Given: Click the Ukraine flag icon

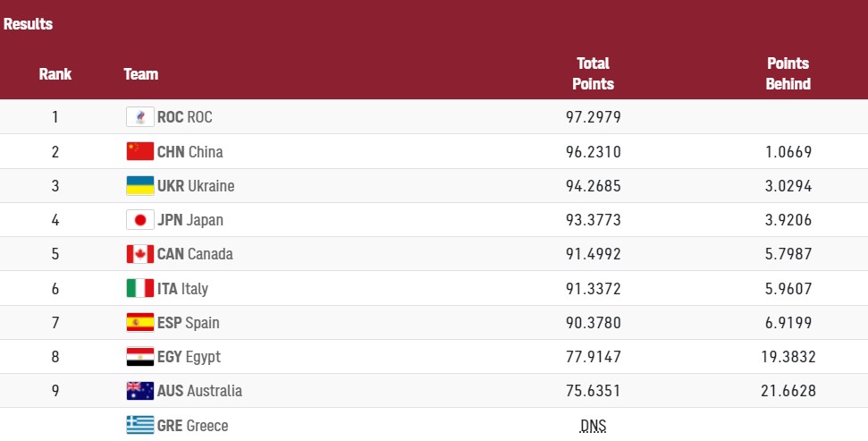Looking at the screenshot, I should 140,186.
